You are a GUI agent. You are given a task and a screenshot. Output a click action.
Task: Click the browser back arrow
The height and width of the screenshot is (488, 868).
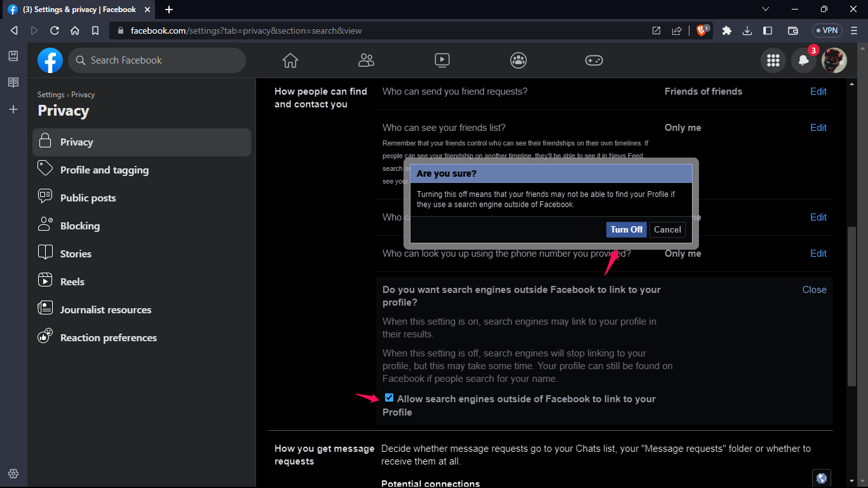14,30
